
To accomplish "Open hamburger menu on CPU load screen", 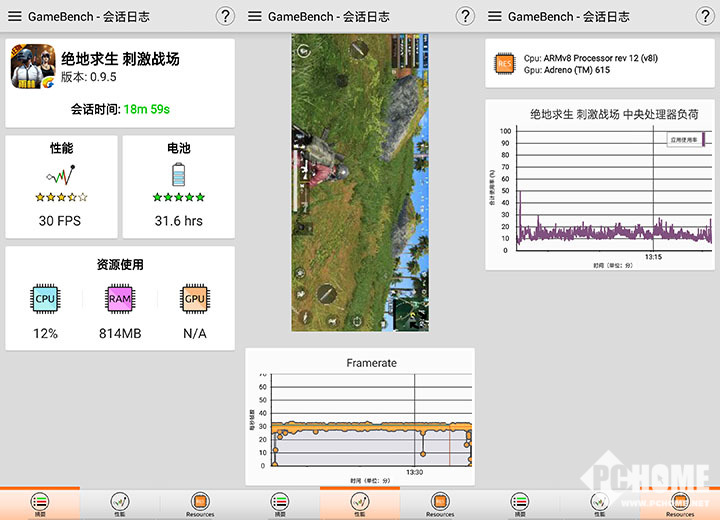I will pos(495,17).
